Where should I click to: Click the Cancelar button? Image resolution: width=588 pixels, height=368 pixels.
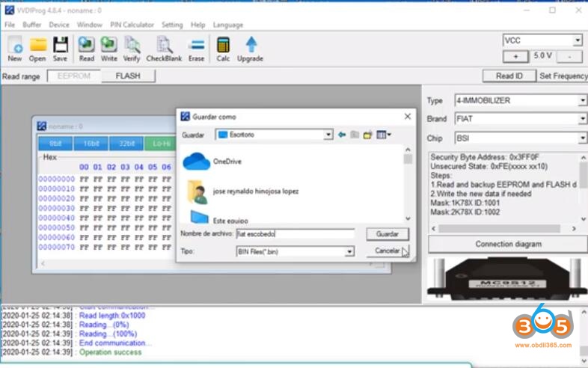388,251
